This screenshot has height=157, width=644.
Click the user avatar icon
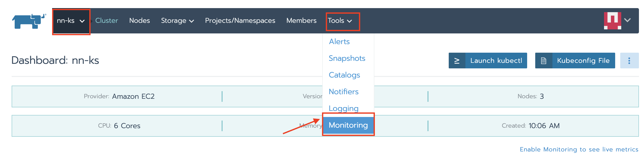click(612, 21)
